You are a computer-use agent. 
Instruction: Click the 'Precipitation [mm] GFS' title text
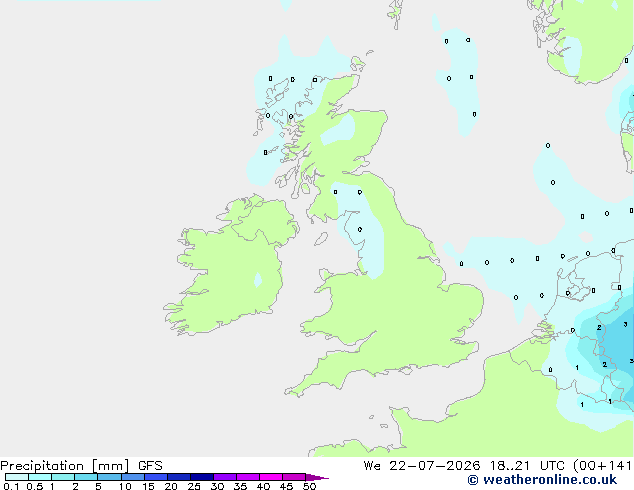(x=81, y=466)
